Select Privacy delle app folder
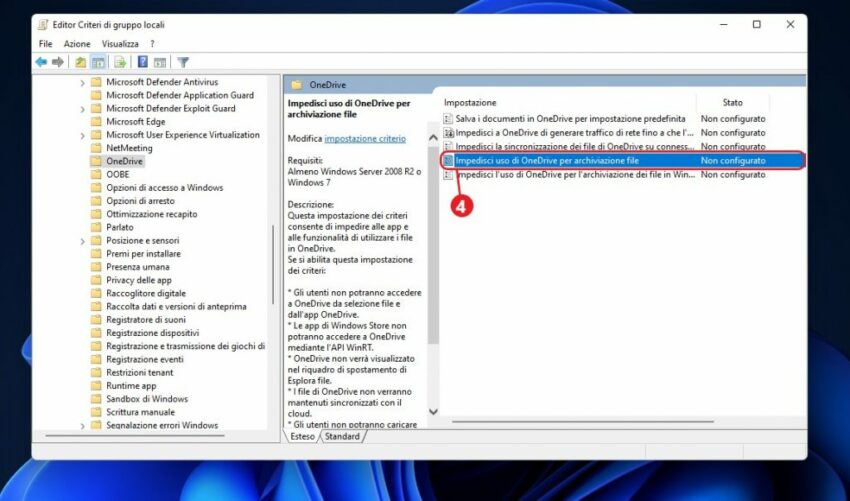This screenshot has height=501, width=850. (139, 280)
